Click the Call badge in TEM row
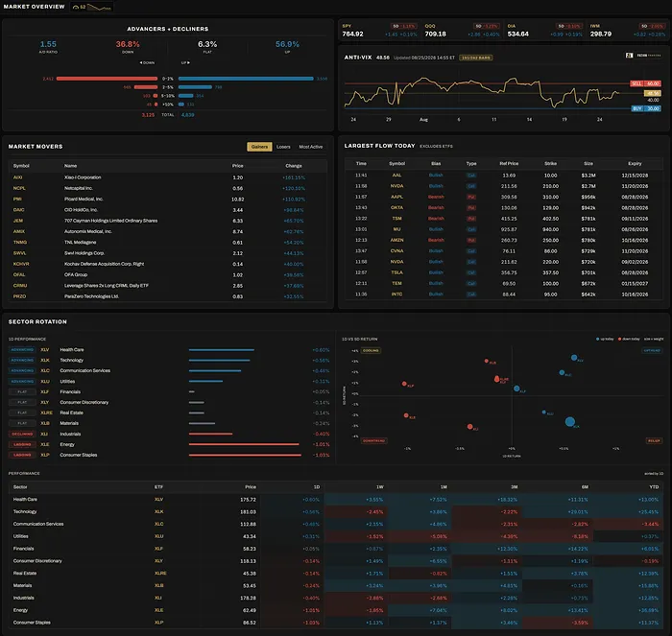 tap(471, 284)
